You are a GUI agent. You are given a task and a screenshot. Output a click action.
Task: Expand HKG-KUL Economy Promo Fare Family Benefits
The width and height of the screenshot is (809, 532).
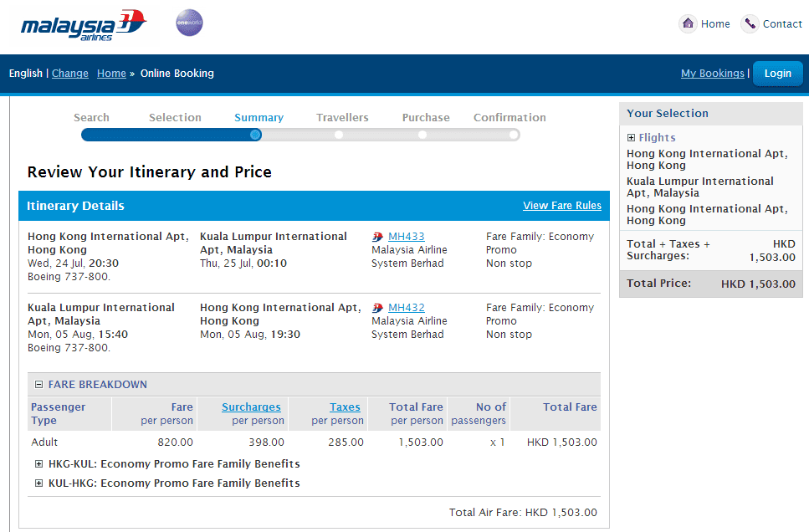(38, 464)
